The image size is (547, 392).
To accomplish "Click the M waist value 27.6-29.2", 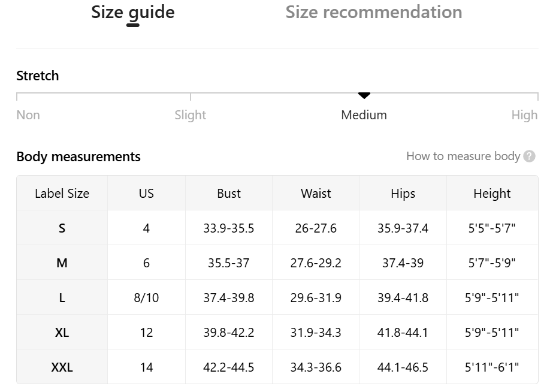I will click(x=316, y=263).
